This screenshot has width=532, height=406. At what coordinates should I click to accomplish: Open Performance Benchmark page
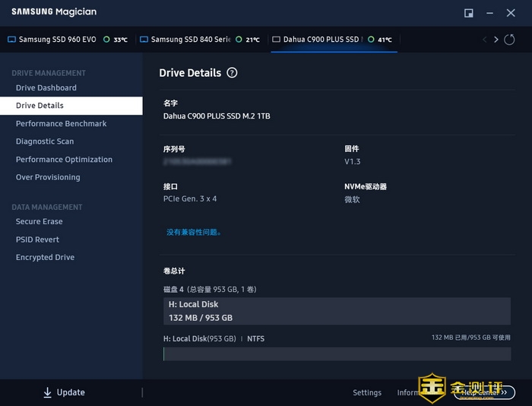(x=62, y=123)
